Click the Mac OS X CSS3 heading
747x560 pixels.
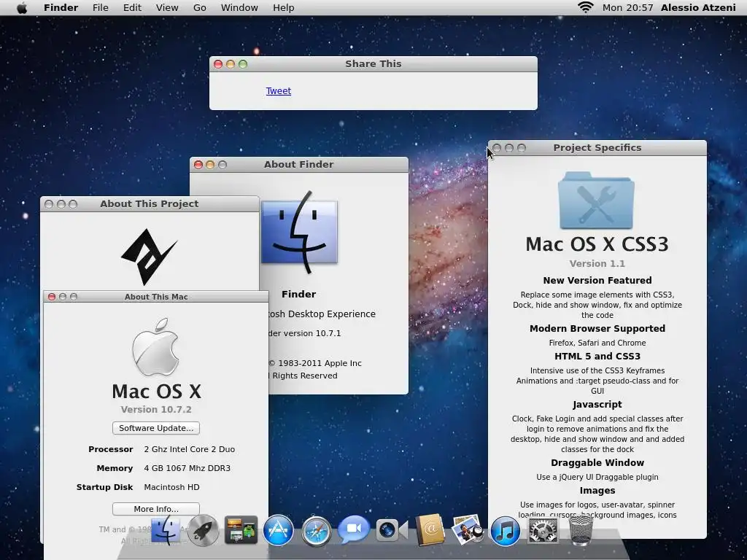pyautogui.click(x=597, y=244)
